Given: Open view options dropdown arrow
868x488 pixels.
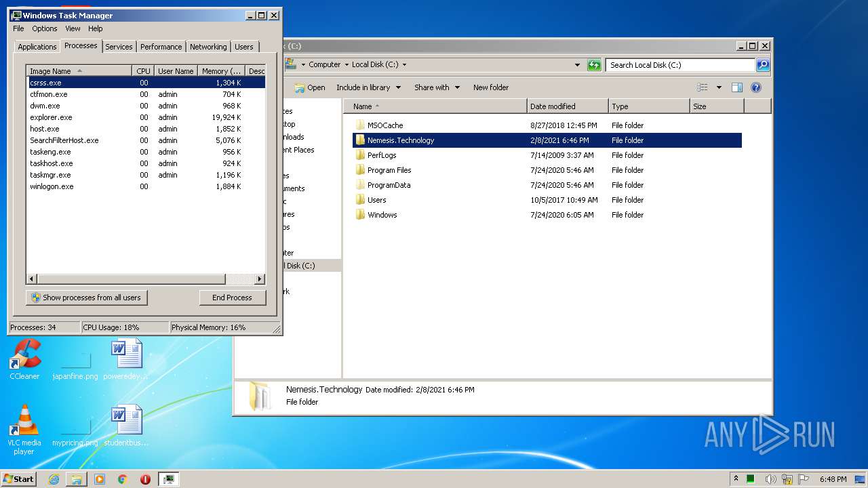Looking at the screenshot, I should click(x=719, y=87).
